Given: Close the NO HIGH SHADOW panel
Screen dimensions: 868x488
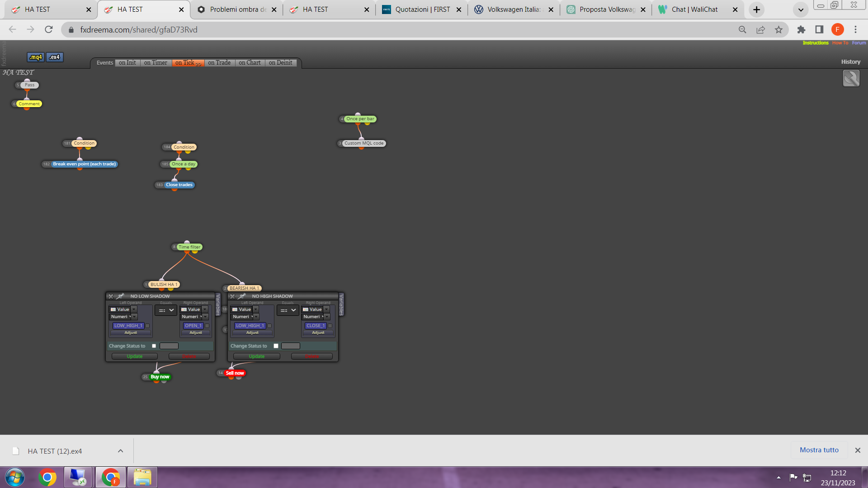Looking at the screenshot, I should point(232,296).
